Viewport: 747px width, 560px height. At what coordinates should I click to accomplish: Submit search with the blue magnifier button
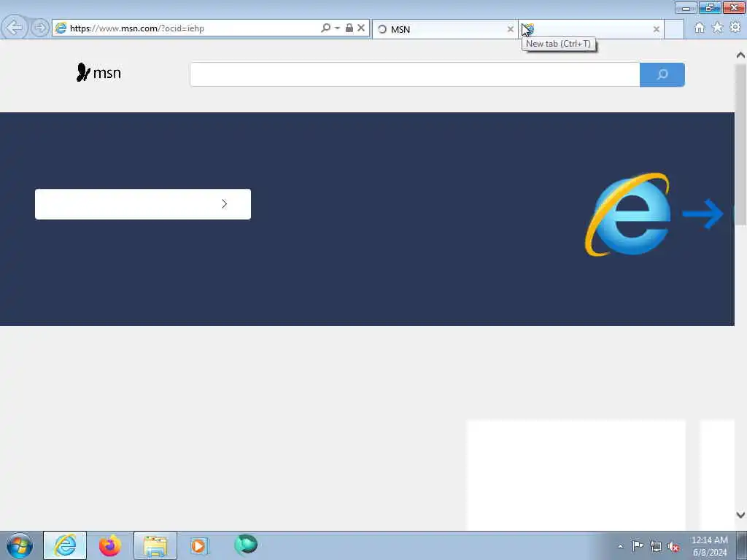pos(662,74)
